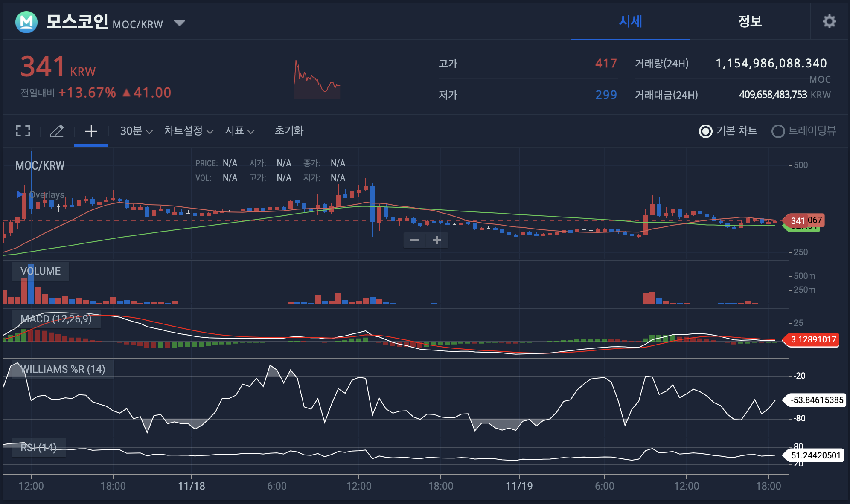
Task: Click the WILLIAMS %R (14) indicator label
Action: [x=63, y=369]
